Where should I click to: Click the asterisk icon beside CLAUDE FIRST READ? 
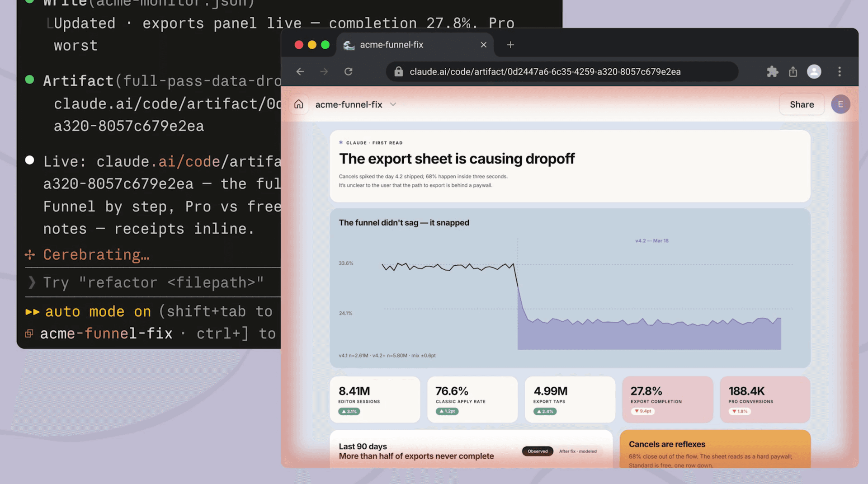coord(341,142)
